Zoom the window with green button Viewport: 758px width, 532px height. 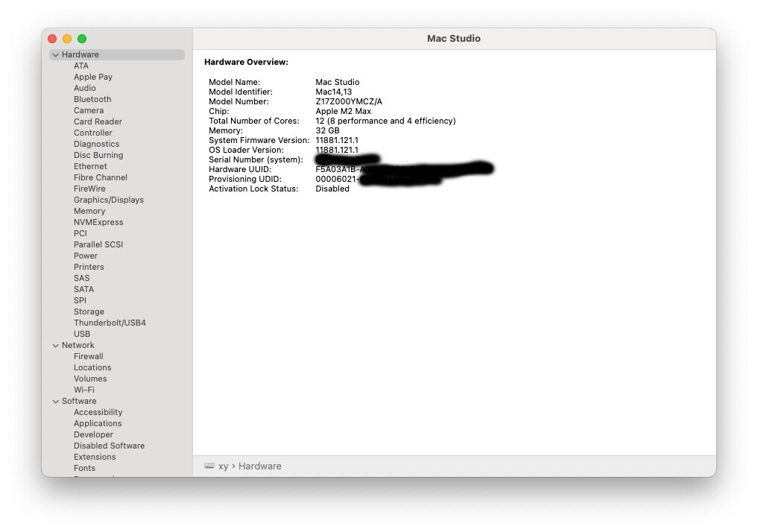click(82, 39)
